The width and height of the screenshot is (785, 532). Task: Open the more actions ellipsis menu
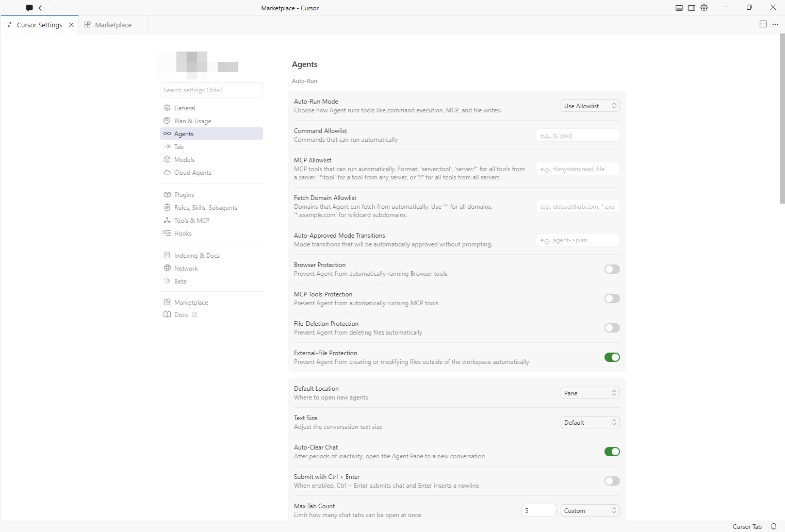(775, 24)
